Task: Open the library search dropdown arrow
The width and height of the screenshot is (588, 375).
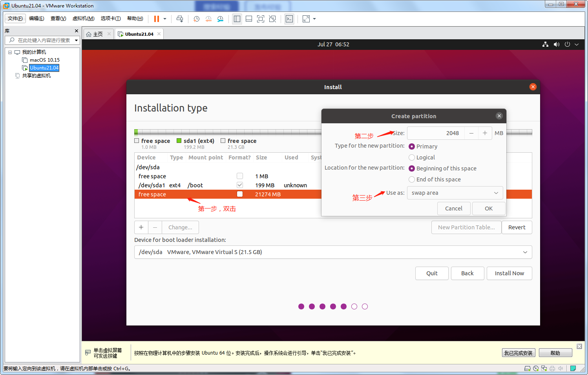Action: coord(76,40)
